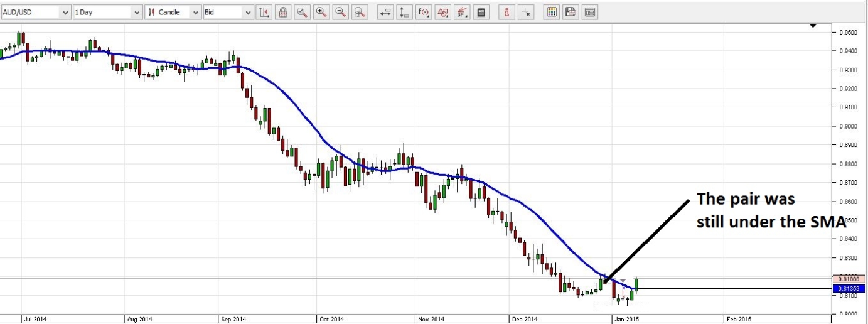Screen dimensions: 868x324
Task: Click the 0.9500 price axis label
Action: click(x=847, y=32)
